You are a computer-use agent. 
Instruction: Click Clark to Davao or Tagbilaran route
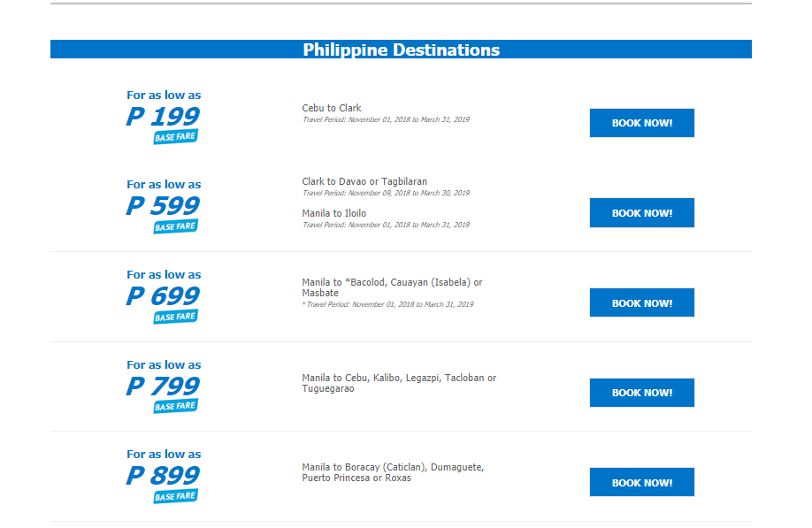(364, 181)
